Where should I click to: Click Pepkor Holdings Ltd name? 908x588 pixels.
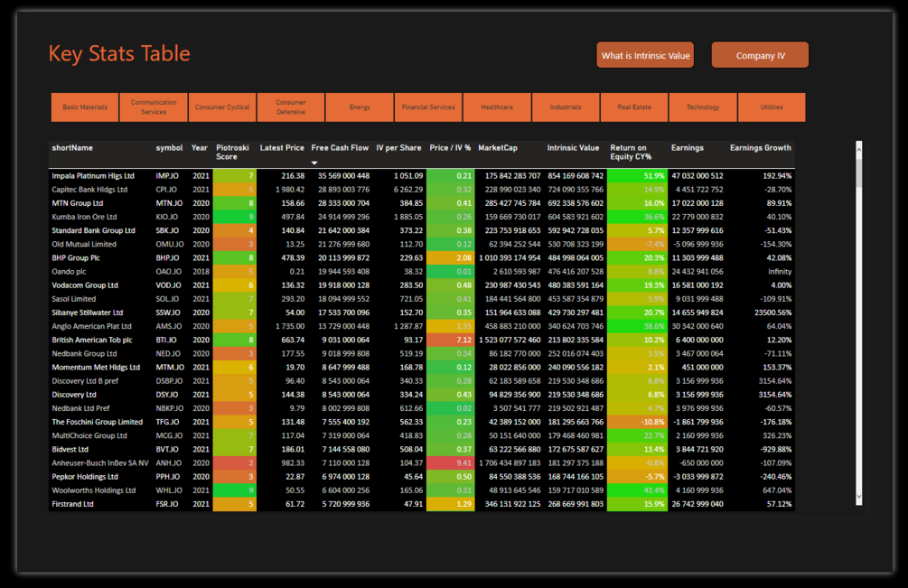(85, 477)
